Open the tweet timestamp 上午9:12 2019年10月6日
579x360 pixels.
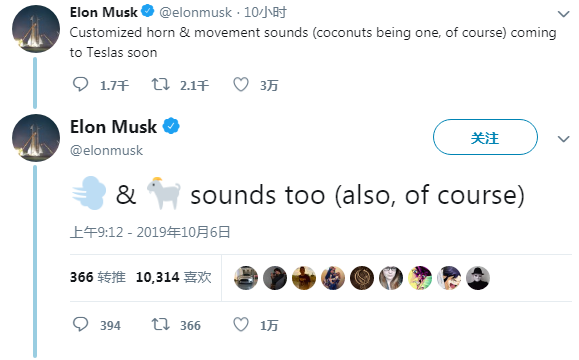(x=150, y=232)
